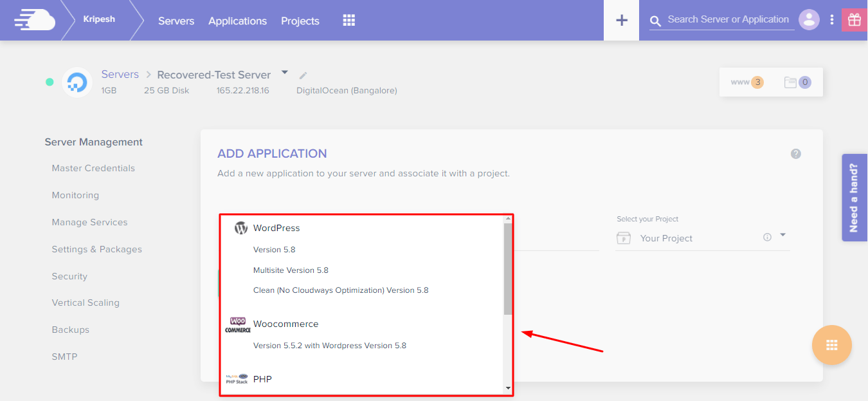Image resolution: width=868 pixels, height=401 pixels.
Task: Click the Cloudways cloud logo
Action: 35,20
